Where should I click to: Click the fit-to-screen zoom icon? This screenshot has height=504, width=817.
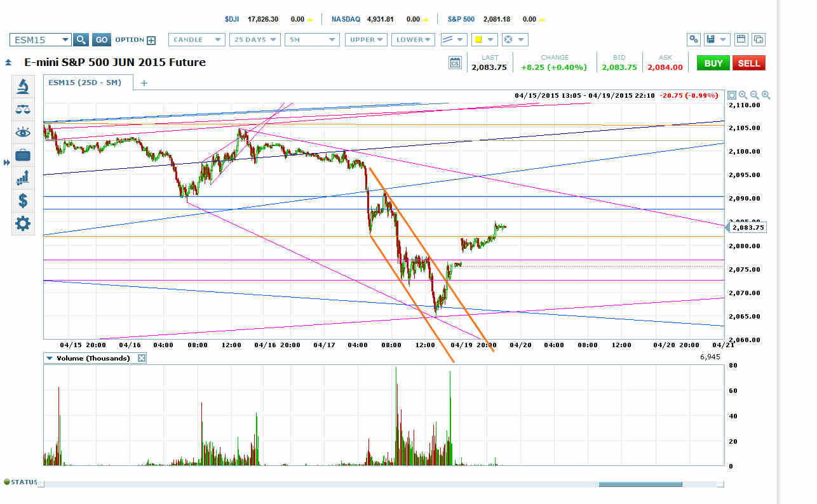pyautogui.click(x=732, y=95)
